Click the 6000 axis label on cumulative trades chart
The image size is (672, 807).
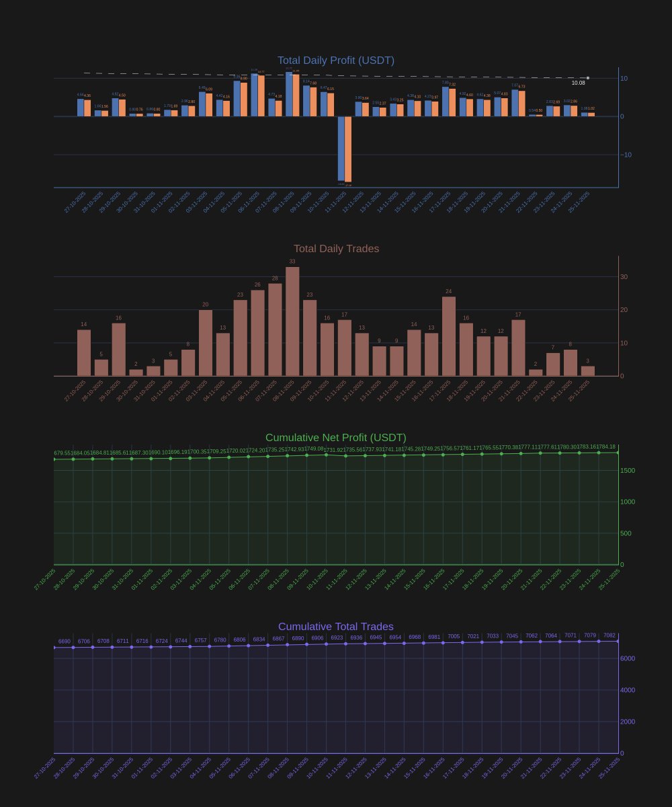click(626, 659)
